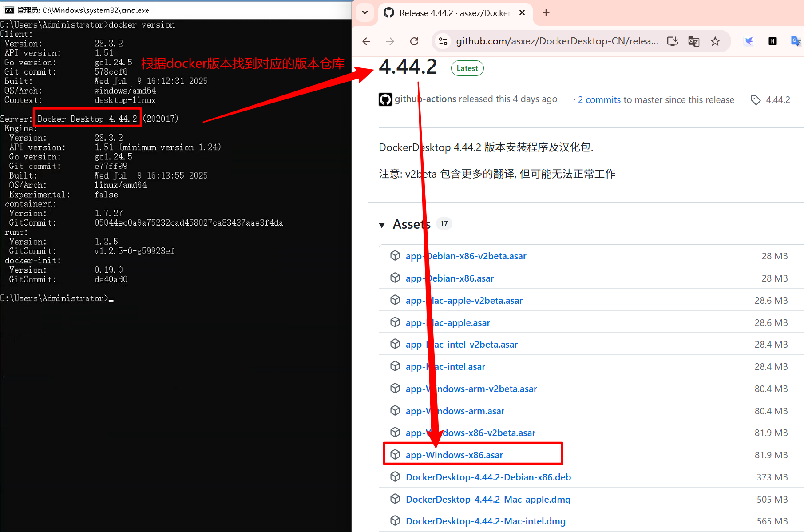Click package icon beside DockerDesktop-4.44.2-Debian-x86.deb
Viewport: 804px width, 532px height.
point(395,476)
